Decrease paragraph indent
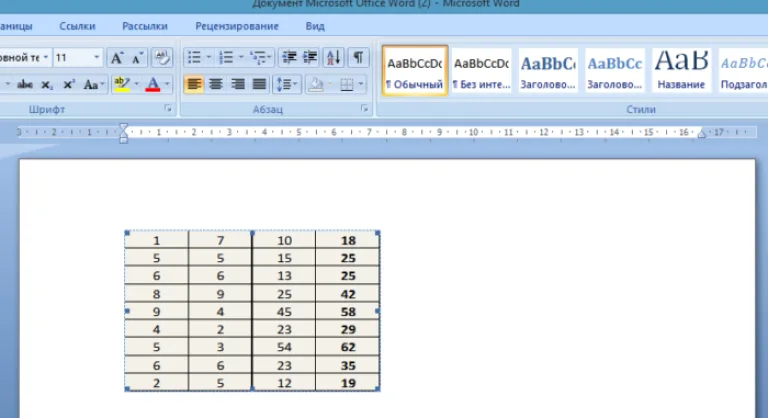 (289, 58)
